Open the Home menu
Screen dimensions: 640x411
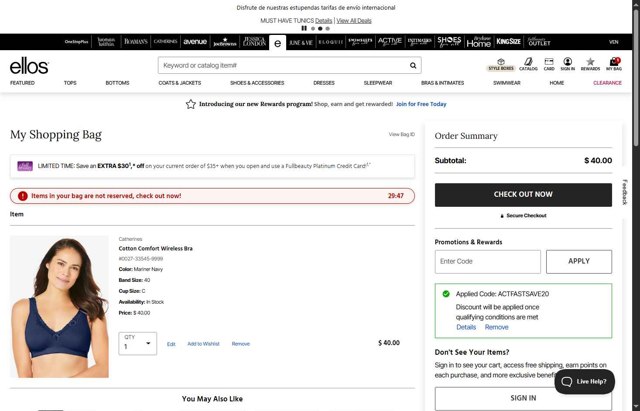[557, 83]
